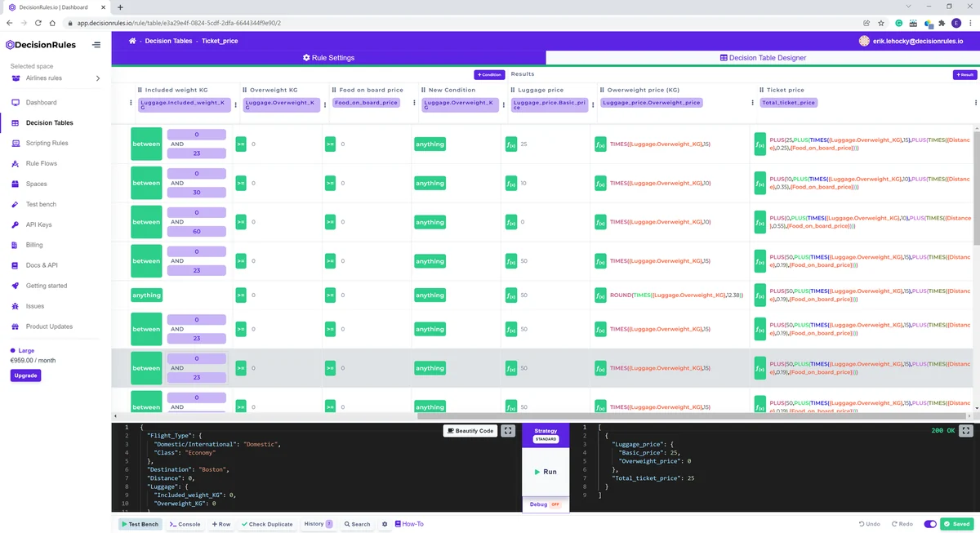Click the + Condition button
This screenshot has height=533, width=980.
489,74
